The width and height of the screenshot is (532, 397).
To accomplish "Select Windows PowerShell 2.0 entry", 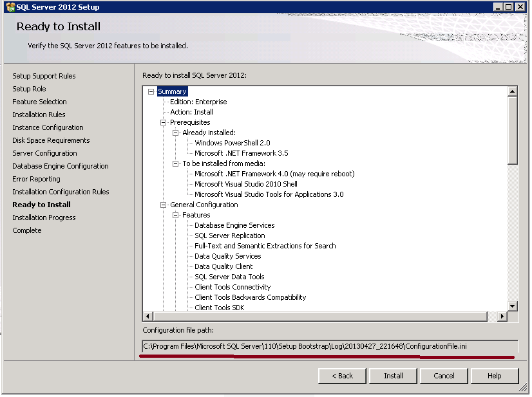I will point(233,143).
